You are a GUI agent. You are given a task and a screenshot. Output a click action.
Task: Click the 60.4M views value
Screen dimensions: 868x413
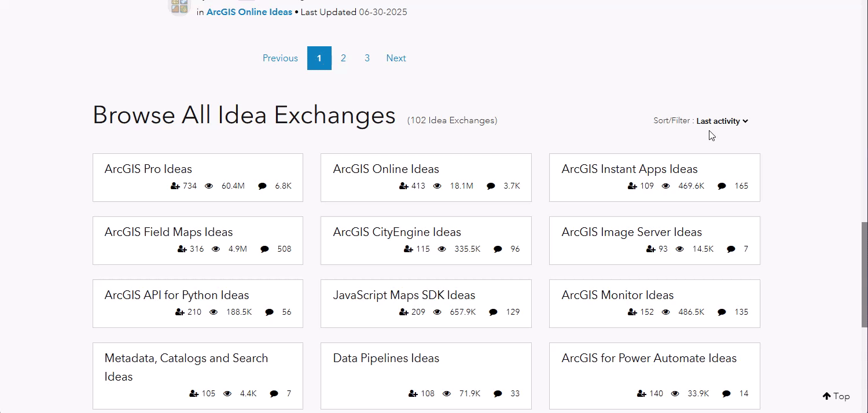click(x=233, y=186)
